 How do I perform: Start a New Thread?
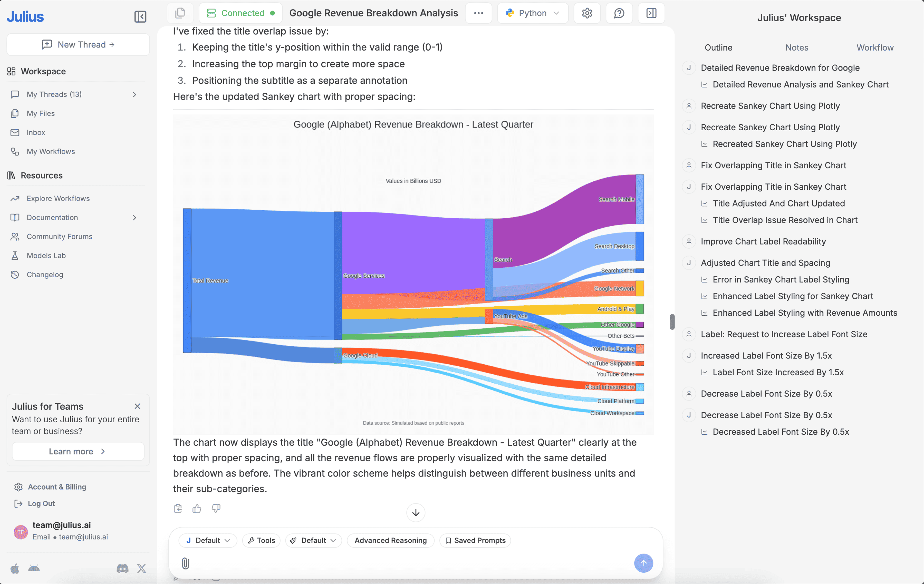coord(78,44)
